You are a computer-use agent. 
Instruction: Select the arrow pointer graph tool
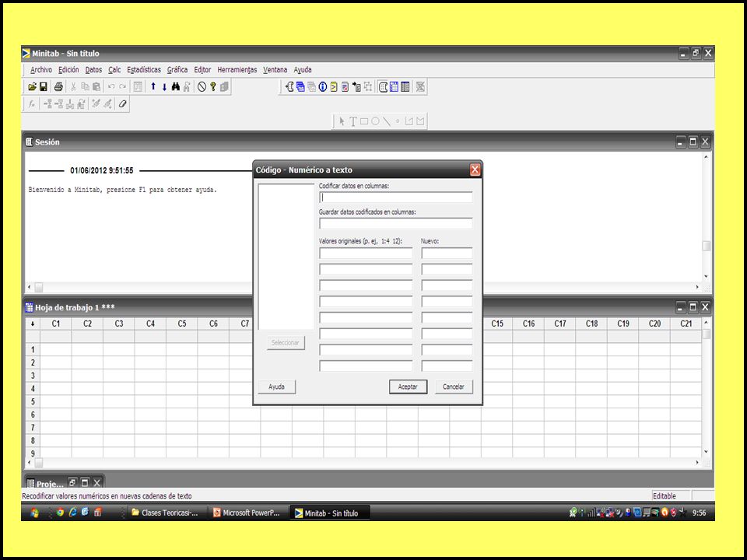pos(342,121)
